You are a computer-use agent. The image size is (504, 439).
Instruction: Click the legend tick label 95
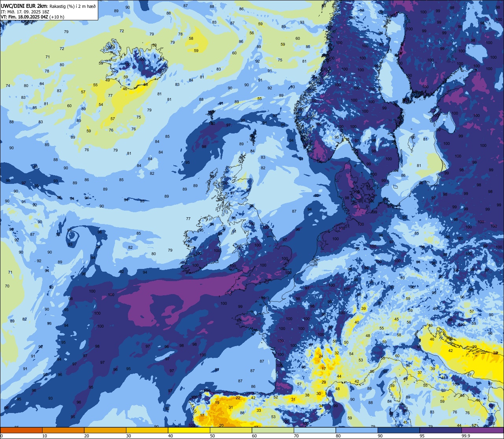(422, 436)
